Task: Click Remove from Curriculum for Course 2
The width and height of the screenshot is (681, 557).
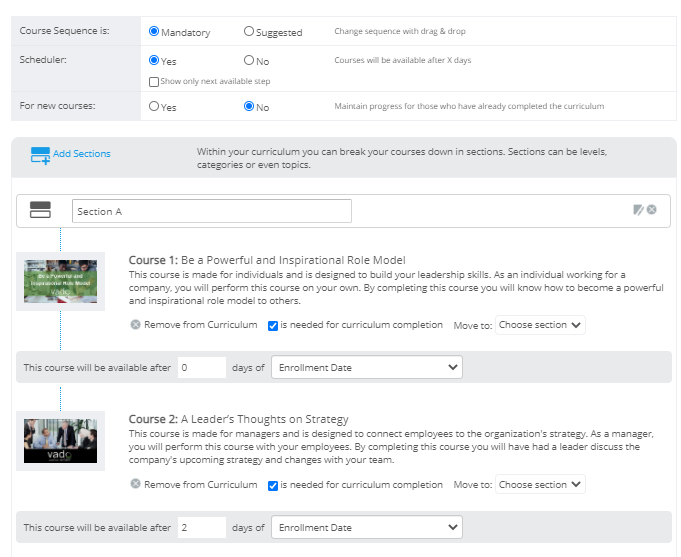Action: [200, 484]
